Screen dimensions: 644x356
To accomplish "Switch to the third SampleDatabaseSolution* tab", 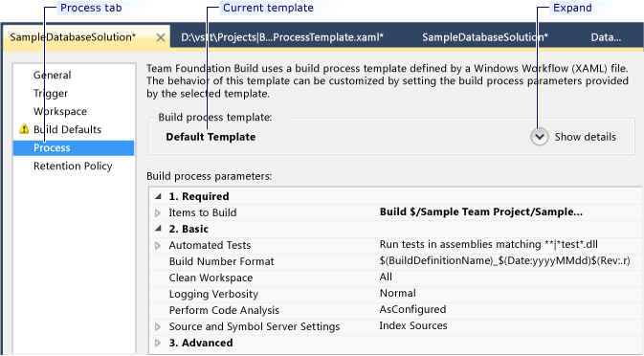I will click(x=485, y=37).
